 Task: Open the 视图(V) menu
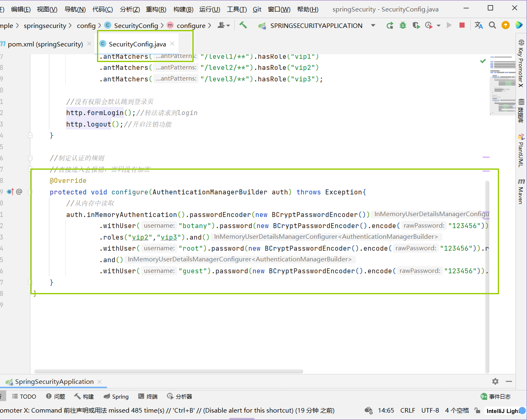tap(47, 9)
